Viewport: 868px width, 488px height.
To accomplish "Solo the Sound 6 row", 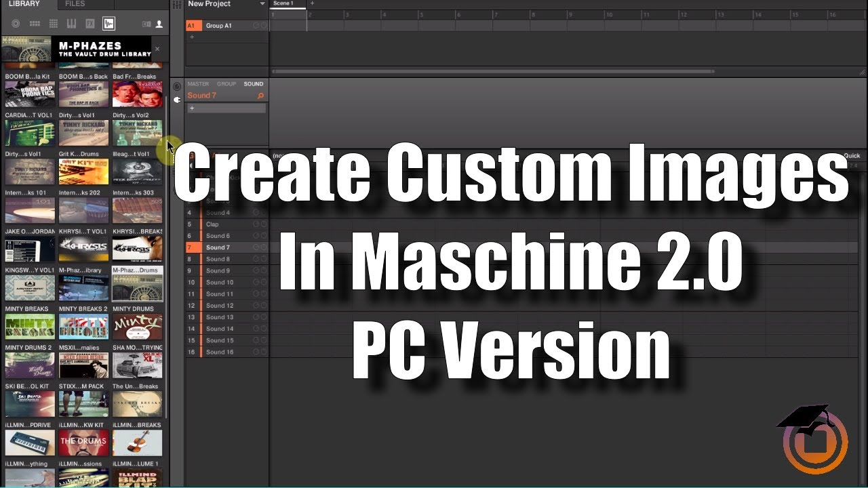I will pyautogui.click(x=264, y=236).
